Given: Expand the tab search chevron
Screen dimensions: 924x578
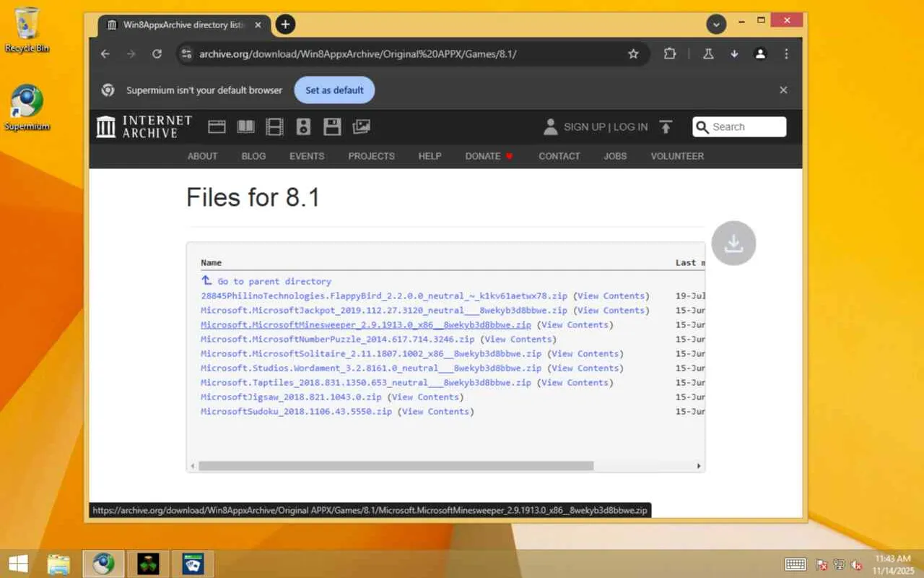Looking at the screenshot, I should click(x=716, y=25).
